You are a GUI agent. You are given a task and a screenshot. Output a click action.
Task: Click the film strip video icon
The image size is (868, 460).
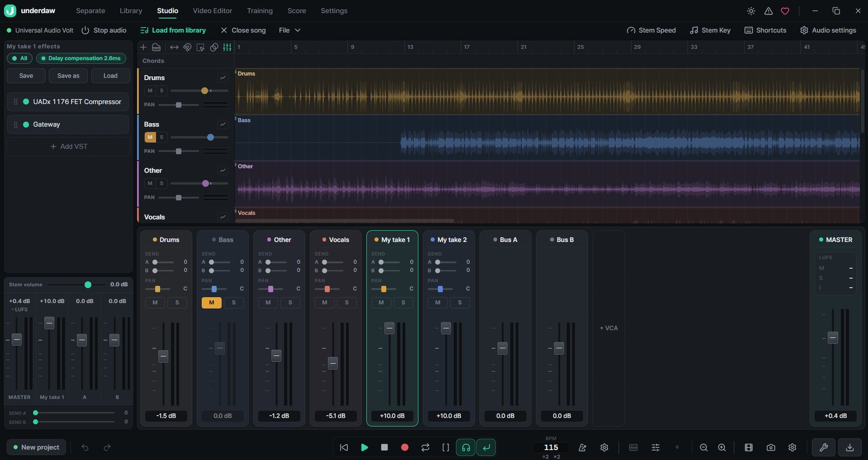tap(749, 448)
